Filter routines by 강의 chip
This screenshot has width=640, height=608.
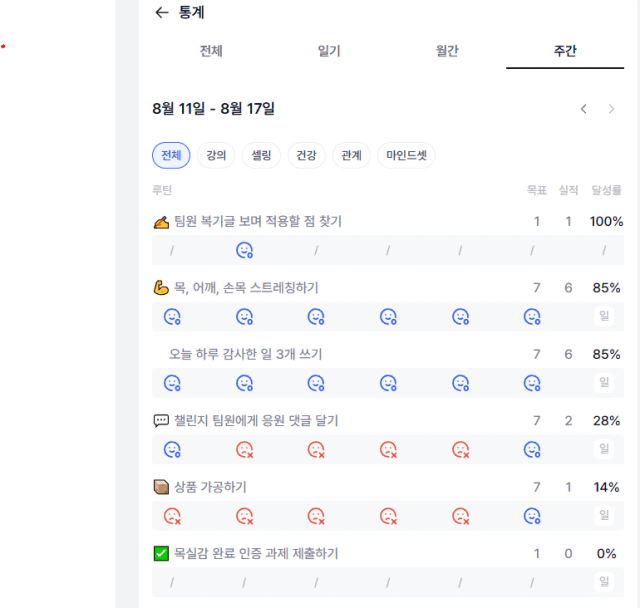(x=216, y=155)
